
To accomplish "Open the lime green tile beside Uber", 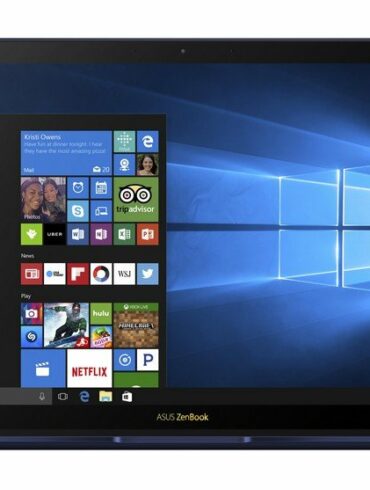I will click(x=32, y=234).
